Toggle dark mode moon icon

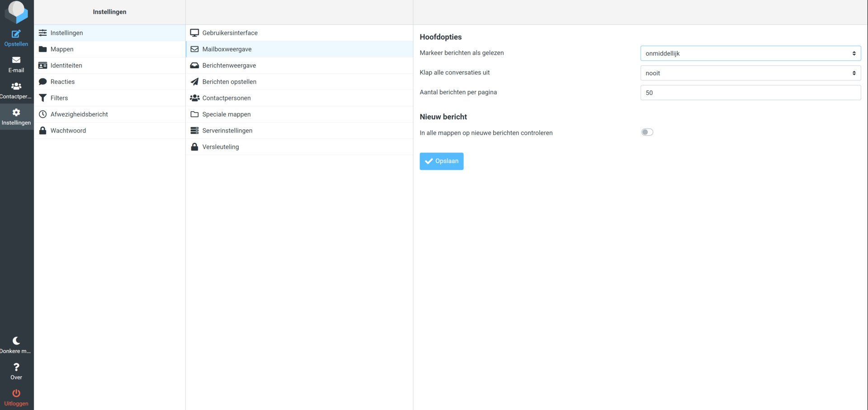(x=16, y=341)
